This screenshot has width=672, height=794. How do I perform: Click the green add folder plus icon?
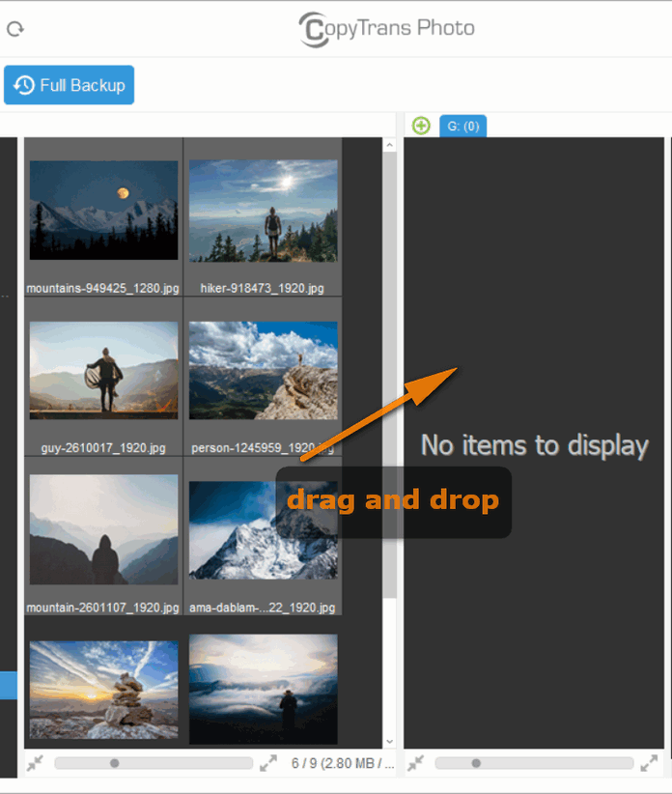pos(421,126)
